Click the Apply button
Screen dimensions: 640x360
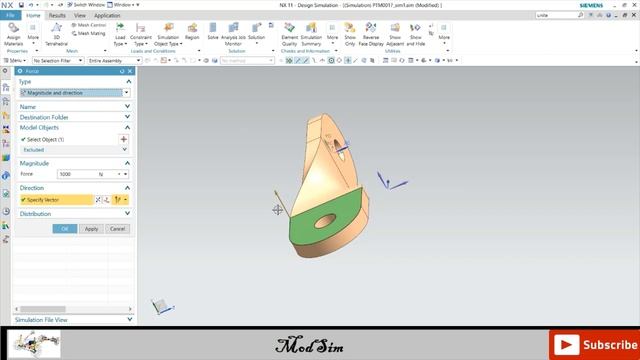point(91,229)
